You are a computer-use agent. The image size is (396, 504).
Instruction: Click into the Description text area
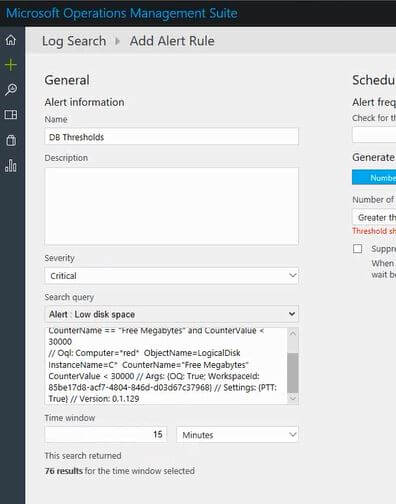coord(172,206)
